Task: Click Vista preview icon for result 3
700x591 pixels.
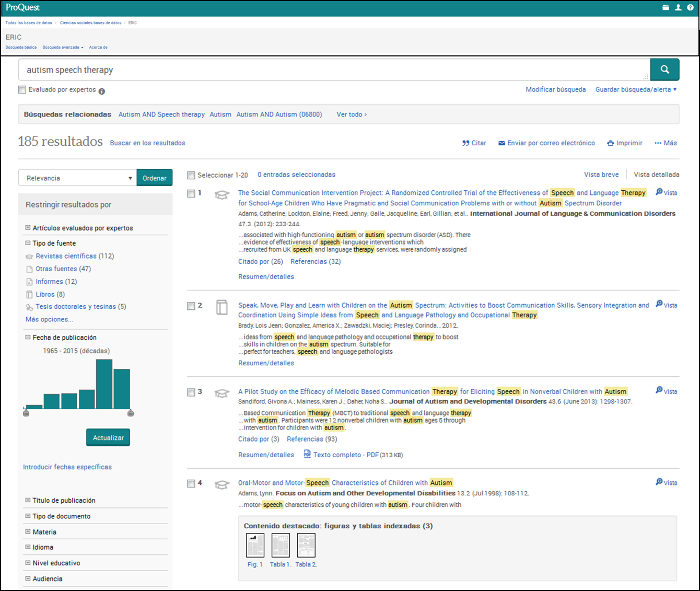Action: pyautogui.click(x=659, y=390)
